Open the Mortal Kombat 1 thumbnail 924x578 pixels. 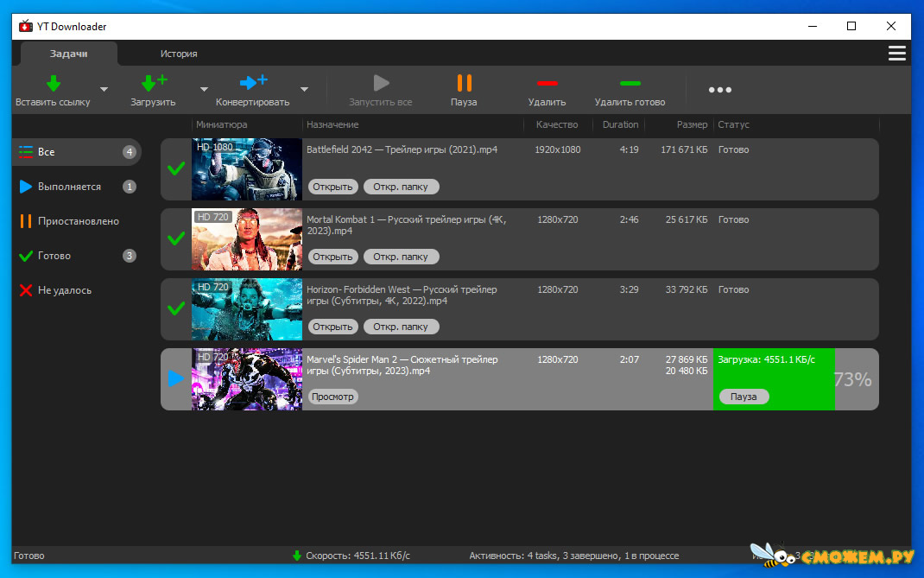click(x=247, y=239)
